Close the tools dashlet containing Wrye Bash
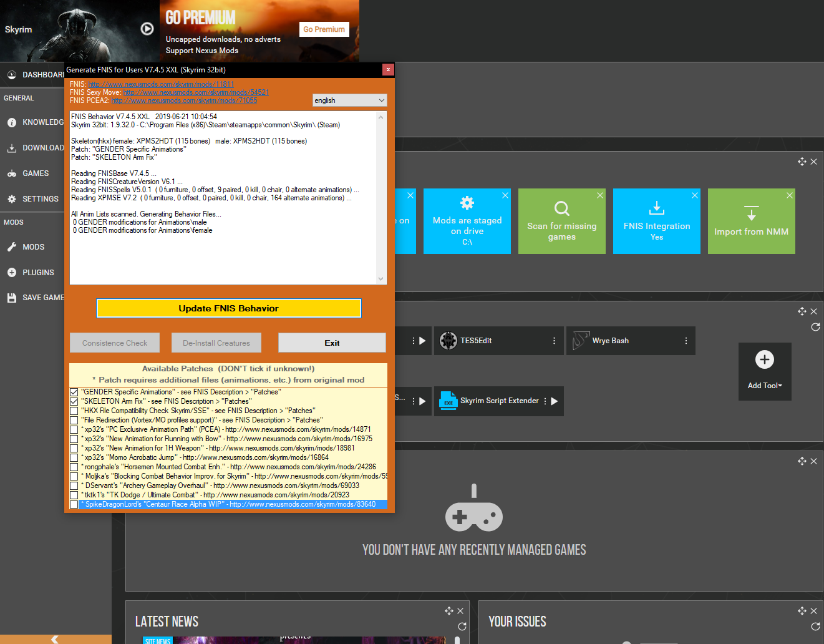The width and height of the screenshot is (824, 644). [x=813, y=311]
